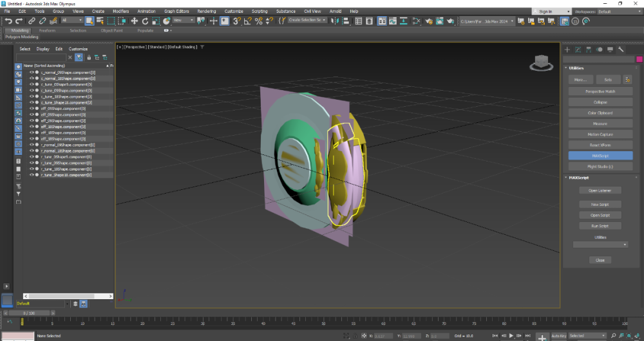The image size is (644, 341).
Task: Click the pink object color swatch
Action: tap(639, 59)
